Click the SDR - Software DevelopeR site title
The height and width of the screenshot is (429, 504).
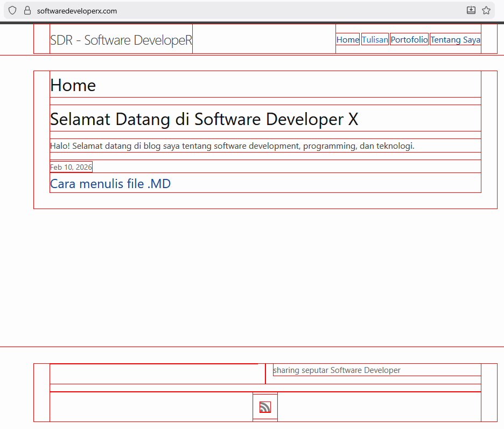[121, 40]
